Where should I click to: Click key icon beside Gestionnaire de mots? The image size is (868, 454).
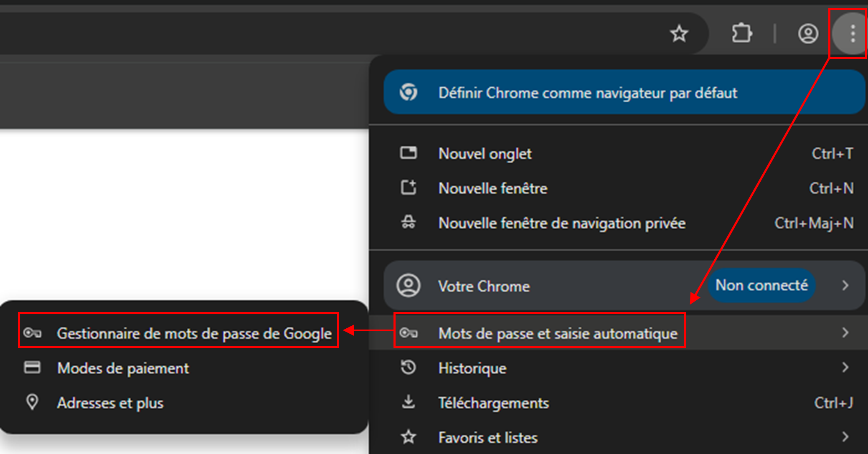coord(32,333)
